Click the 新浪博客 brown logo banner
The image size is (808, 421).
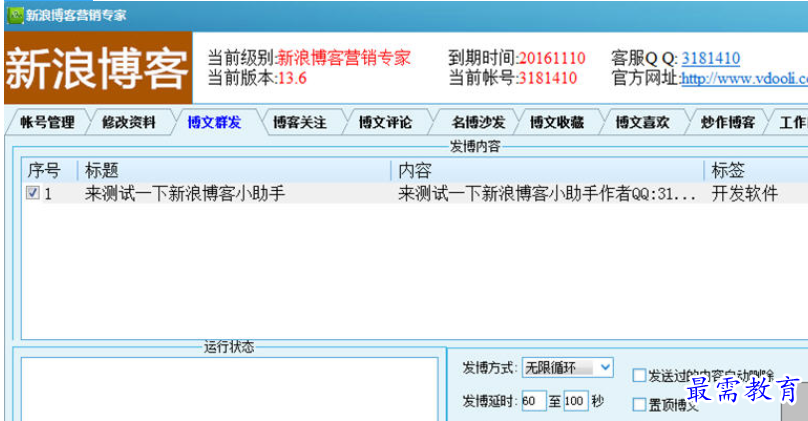[98, 68]
